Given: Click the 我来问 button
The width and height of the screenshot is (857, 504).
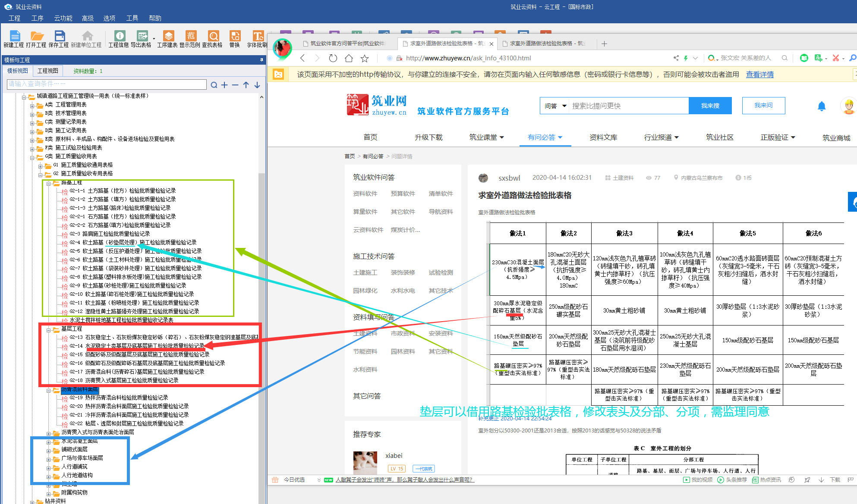Looking at the screenshot, I should (x=763, y=106).
